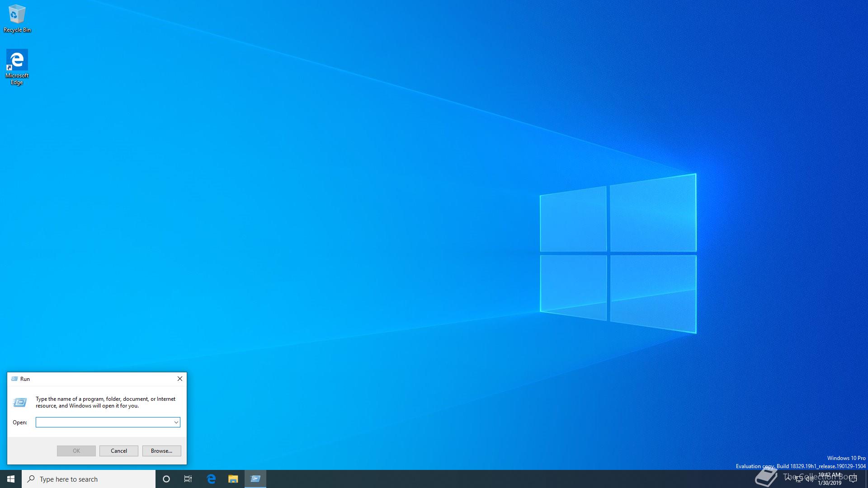Show hidden system tray icons

[x=788, y=479]
